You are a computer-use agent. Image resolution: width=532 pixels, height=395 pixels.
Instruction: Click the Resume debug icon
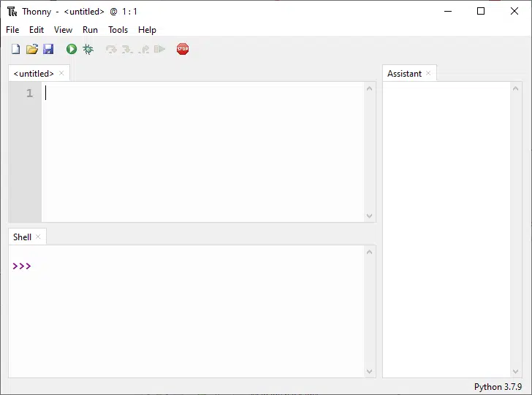(159, 49)
